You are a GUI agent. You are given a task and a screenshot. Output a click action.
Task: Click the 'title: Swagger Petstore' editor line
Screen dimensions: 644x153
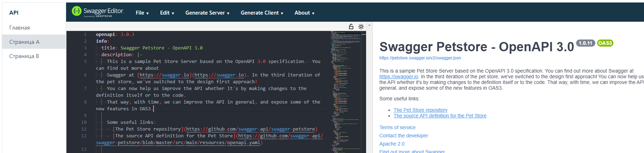coord(152,48)
